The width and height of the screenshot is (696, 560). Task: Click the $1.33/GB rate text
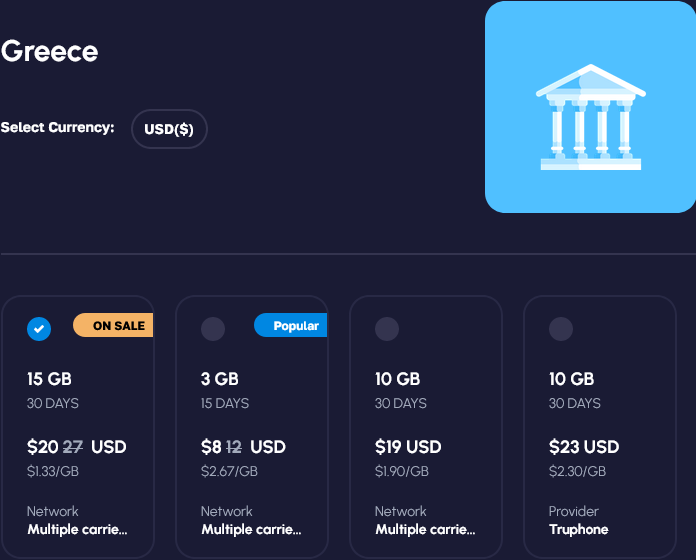(55, 471)
